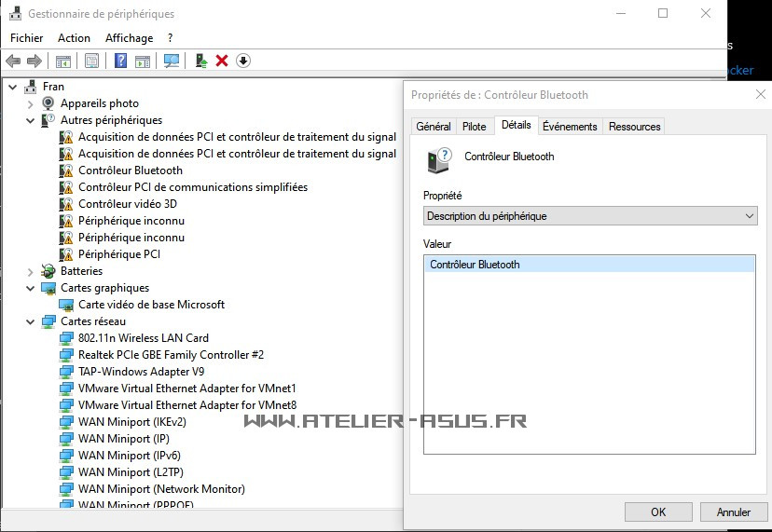This screenshot has height=532, width=772.
Task: Select Contrôleur Bluetooth in device tree
Action: [x=130, y=171]
